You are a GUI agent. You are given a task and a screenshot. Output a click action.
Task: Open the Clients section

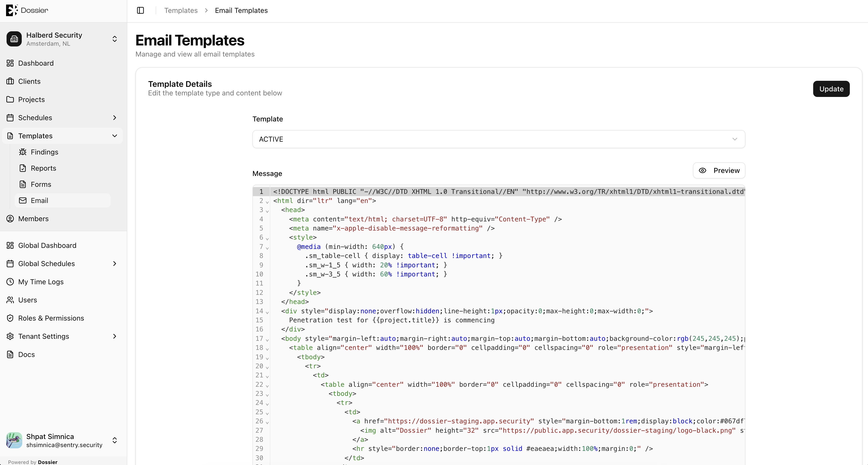[x=63, y=82]
